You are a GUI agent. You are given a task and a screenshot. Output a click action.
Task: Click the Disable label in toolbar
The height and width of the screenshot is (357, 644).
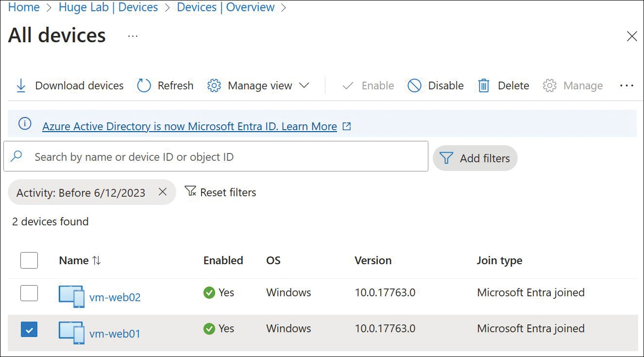(x=446, y=85)
